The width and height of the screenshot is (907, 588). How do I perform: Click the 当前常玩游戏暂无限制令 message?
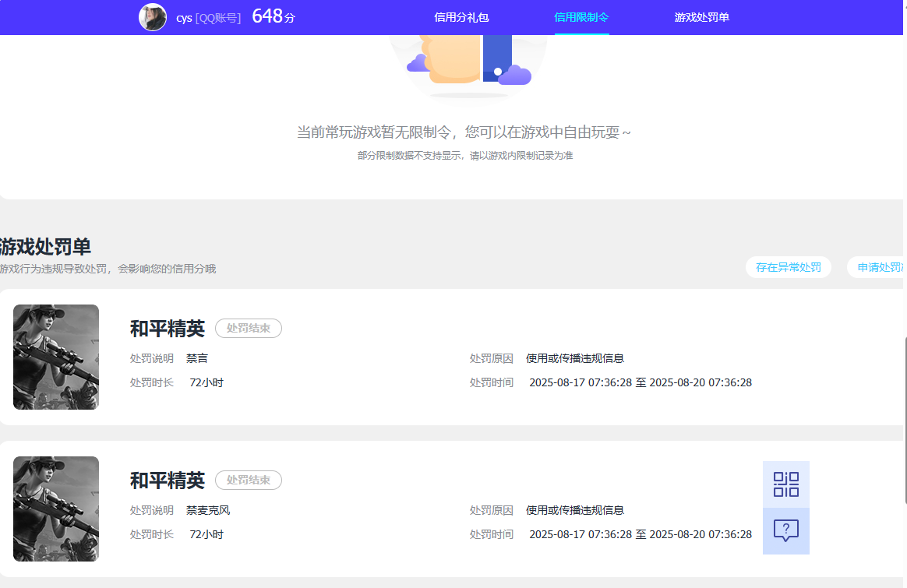tap(464, 132)
